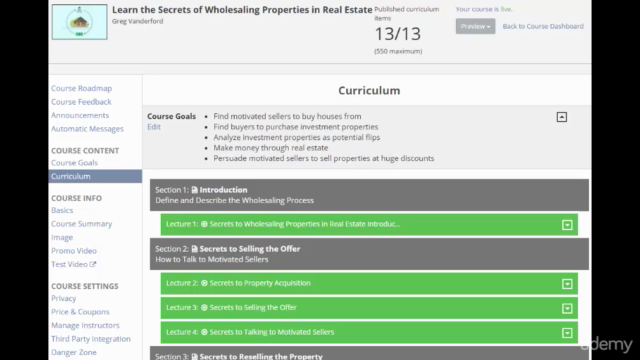Select Curriculum in sidebar
Viewport: 640px width, 360px height.
pyautogui.click(x=95, y=176)
